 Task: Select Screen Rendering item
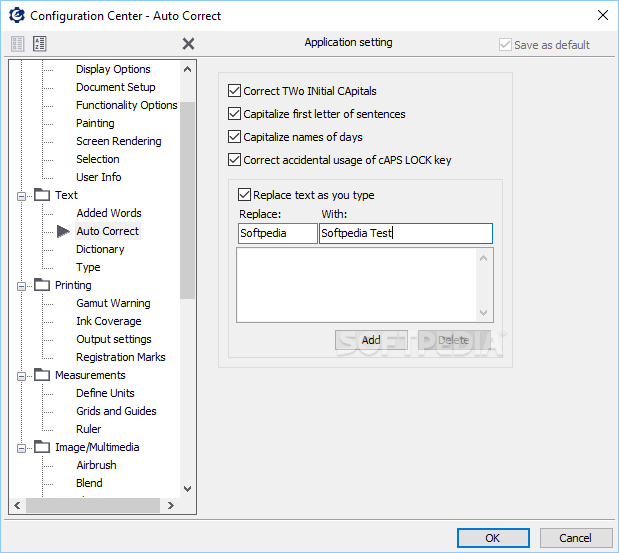point(119,141)
